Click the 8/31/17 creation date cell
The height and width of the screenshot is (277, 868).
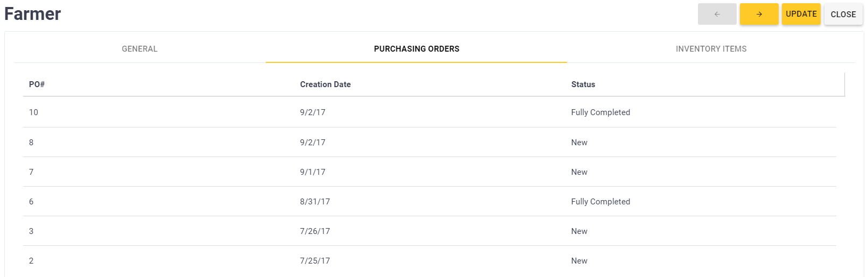(315, 202)
